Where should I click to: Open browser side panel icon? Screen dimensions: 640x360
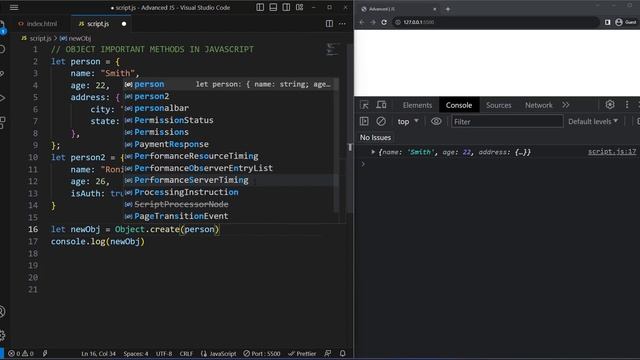(x=607, y=22)
